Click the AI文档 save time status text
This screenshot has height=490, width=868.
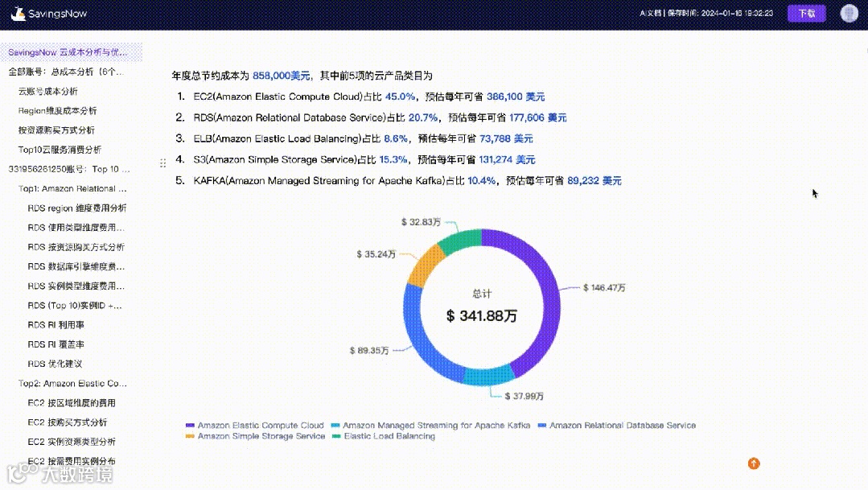point(706,14)
